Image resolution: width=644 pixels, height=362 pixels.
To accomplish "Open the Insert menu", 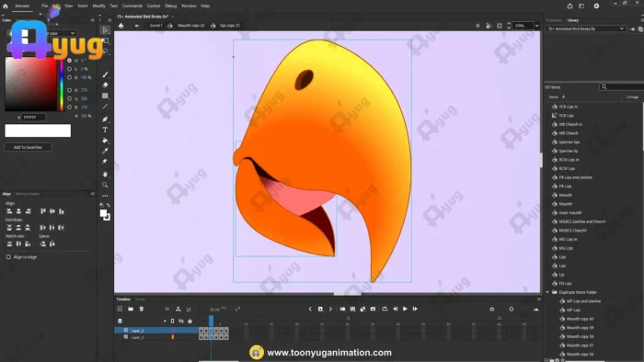I will click(83, 6).
